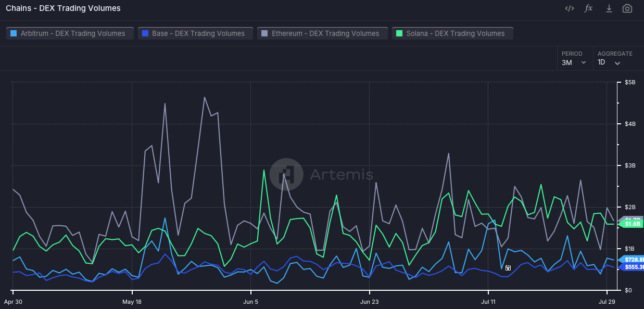Select the chart title "Chains - DEX Trading Volumes"

63,8
